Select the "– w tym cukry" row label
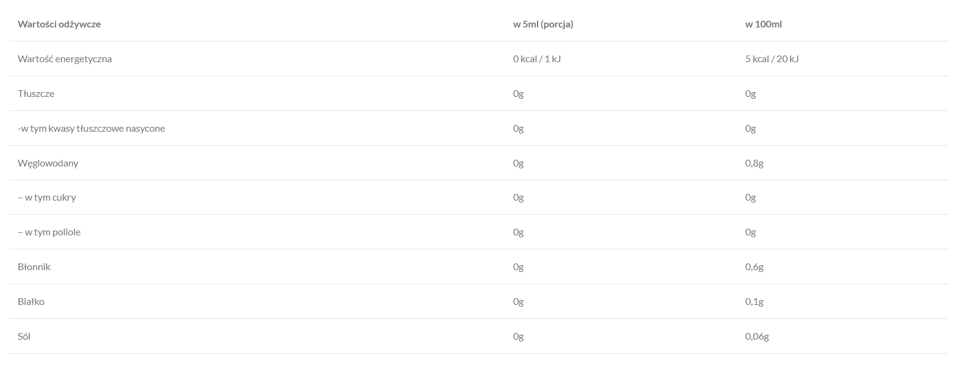 coord(47,198)
